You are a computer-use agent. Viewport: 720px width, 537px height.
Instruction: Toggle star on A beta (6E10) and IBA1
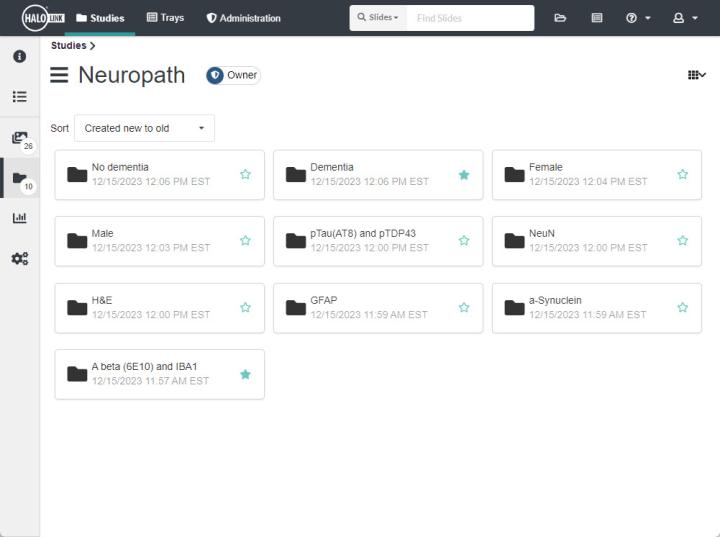(245, 374)
